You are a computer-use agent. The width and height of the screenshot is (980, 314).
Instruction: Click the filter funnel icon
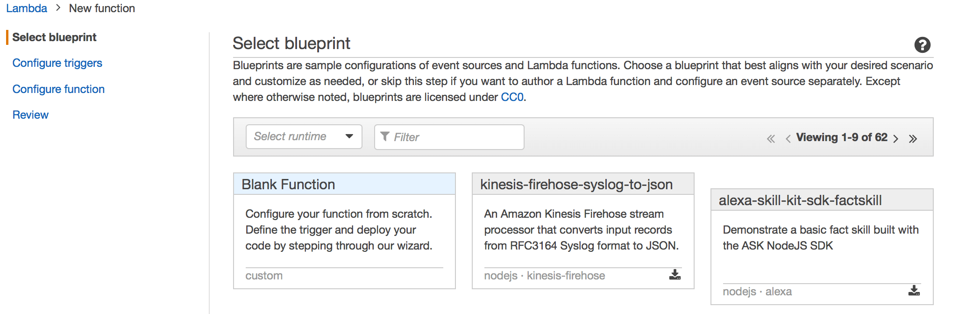[385, 136]
